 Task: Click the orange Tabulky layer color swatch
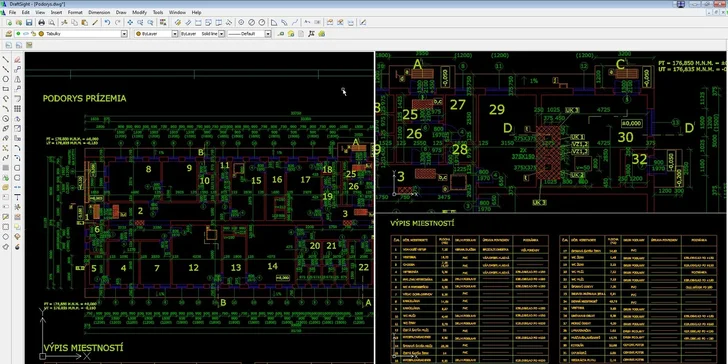pos(41,33)
